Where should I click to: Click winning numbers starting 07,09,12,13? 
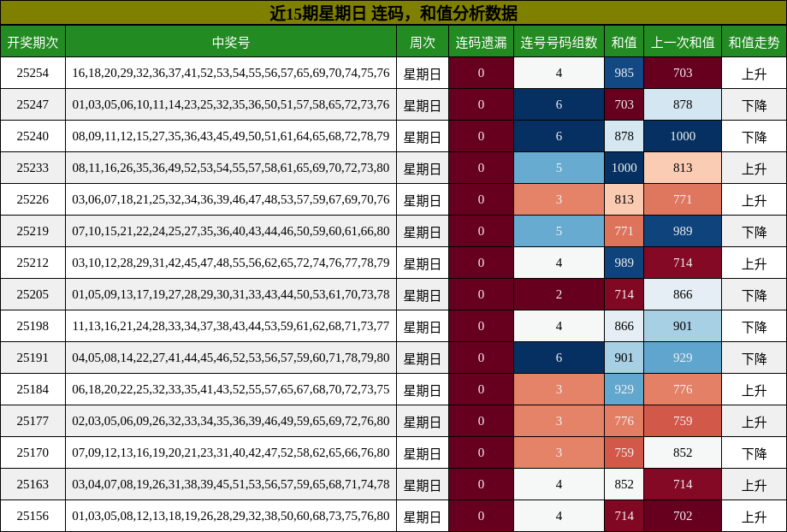tap(231, 452)
